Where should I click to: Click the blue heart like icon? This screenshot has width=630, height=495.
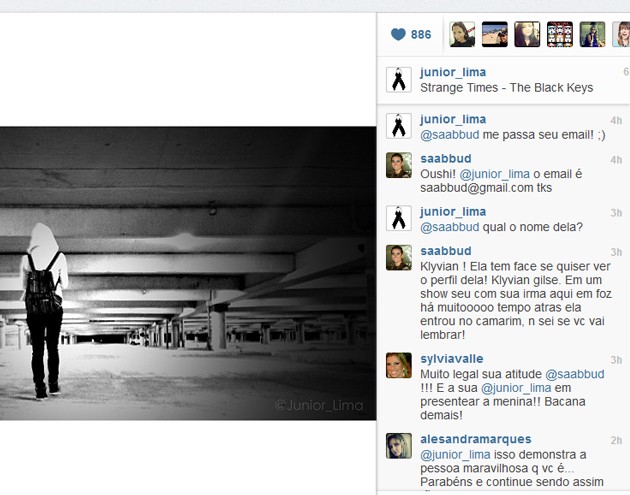(x=398, y=35)
